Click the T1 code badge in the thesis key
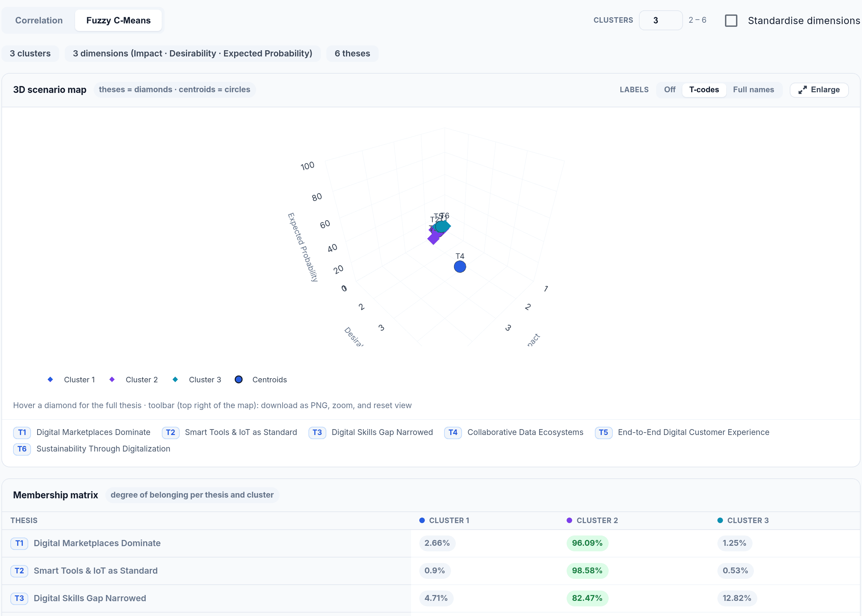The width and height of the screenshot is (862, 616). point(22,433)
